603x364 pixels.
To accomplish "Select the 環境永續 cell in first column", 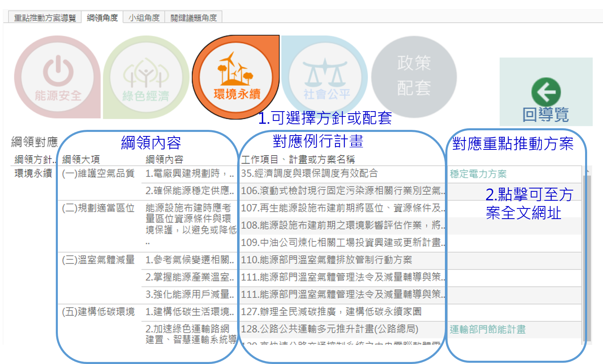I will tap(33, 173).
